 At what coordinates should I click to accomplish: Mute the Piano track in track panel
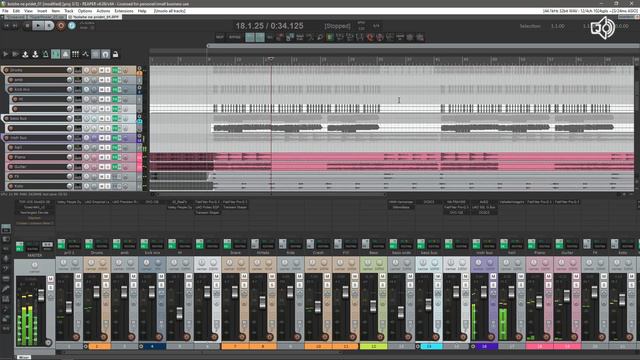point(102,157)
